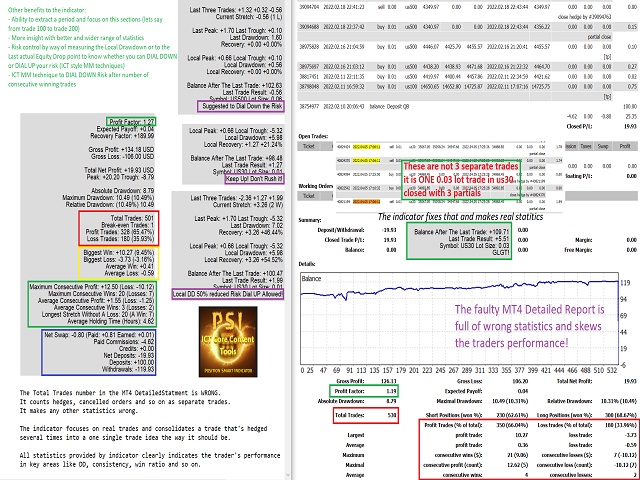The width and height of the screenshot is (640, 480).
Task: Click the PSI ICT Core Content Tools logo
Action: click(228, 342)
